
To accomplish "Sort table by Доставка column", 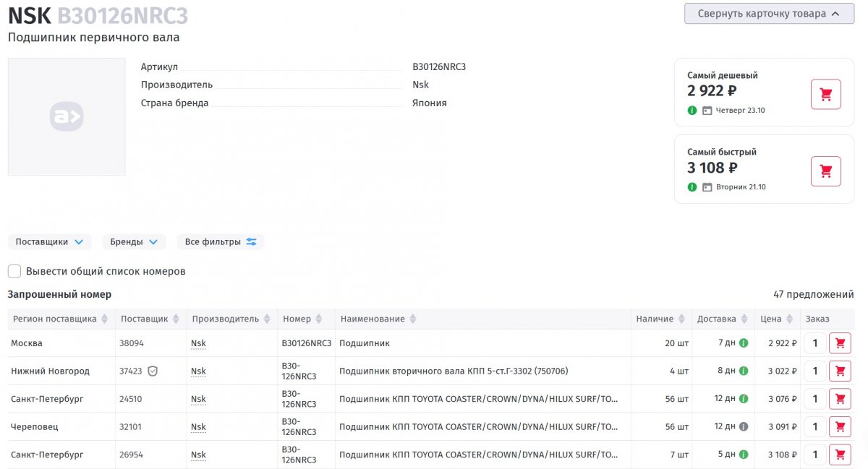I will 721,319.
